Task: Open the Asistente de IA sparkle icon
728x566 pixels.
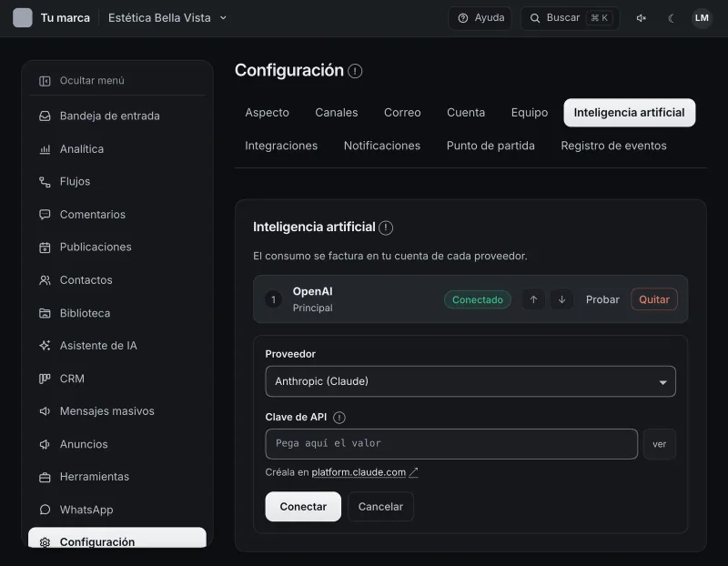Action: pos(45,346)
